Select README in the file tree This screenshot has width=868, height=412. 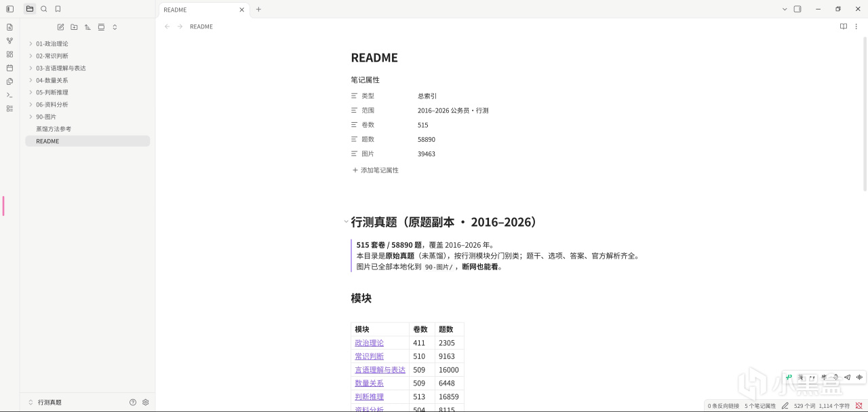[87, 141]
